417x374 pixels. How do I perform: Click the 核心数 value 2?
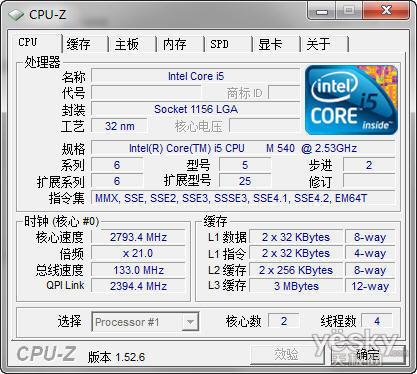click(x=284, y=321)
